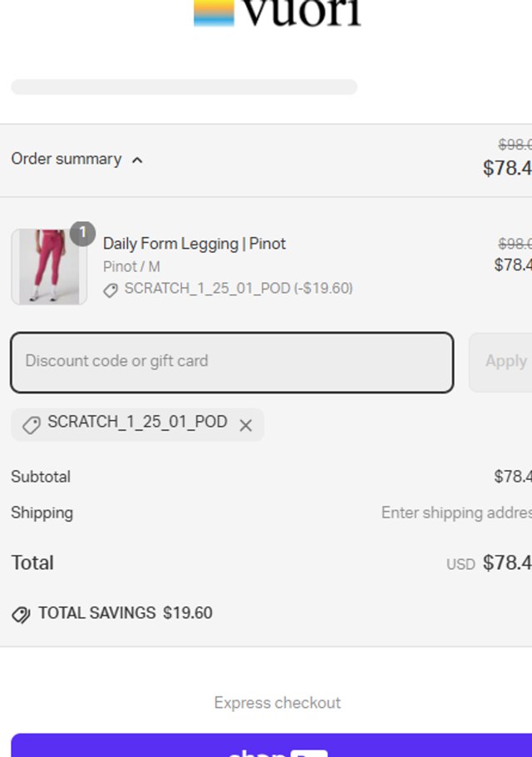Click the TOTAL SAVINGS $19.60 text
532x757 pixels.
126,614
